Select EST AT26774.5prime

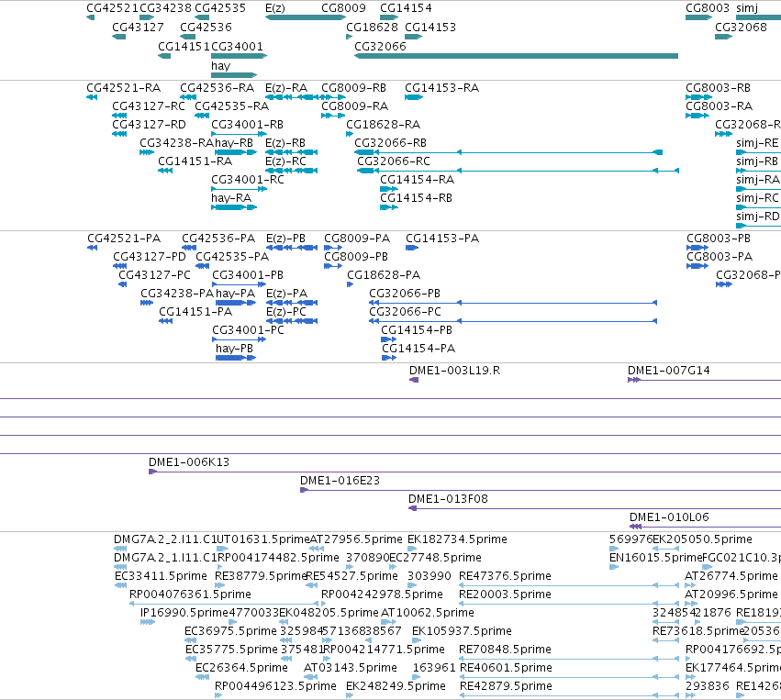pos(691,585)
